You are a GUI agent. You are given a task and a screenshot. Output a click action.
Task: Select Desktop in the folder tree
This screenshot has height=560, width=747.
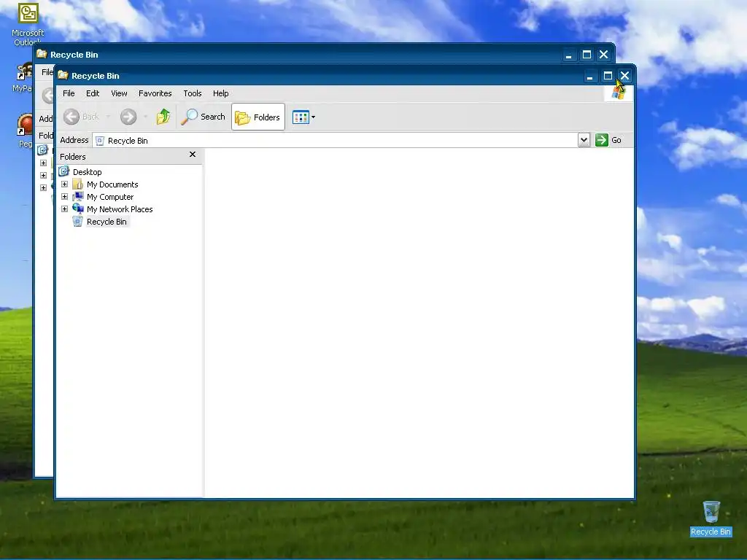[x=88, y=172]
